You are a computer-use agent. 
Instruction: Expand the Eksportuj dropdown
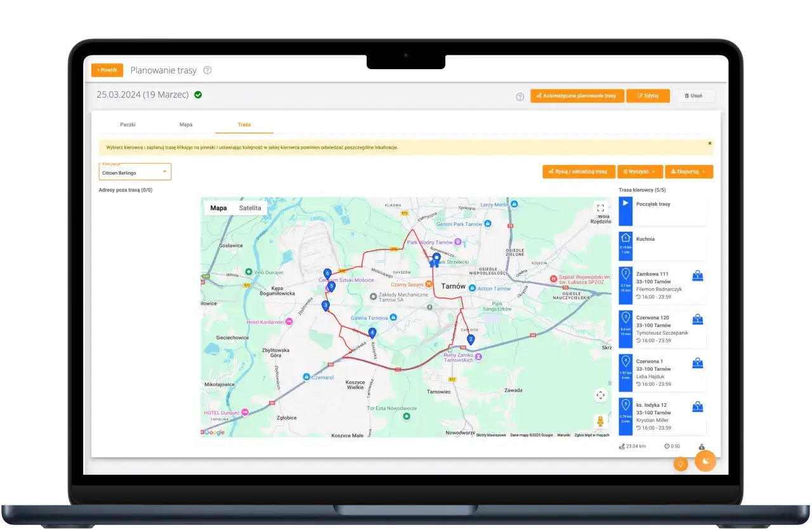click(x=688, y=172)
